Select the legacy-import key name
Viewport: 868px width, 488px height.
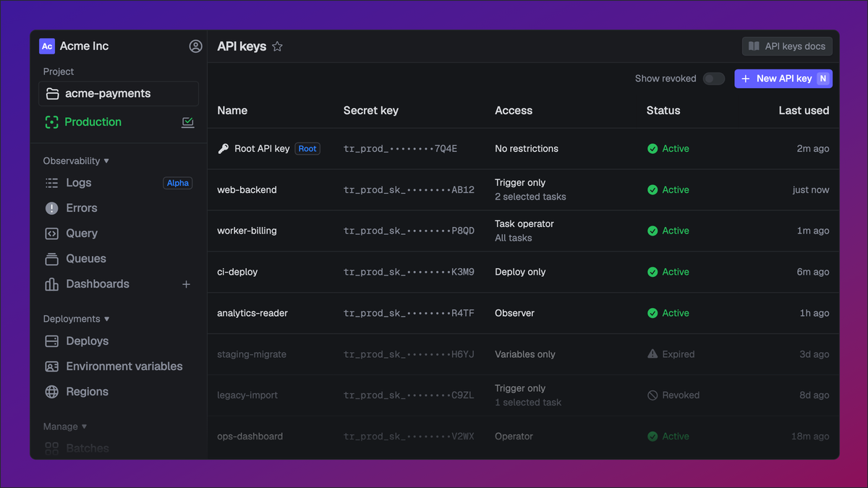[x=247, y=395]
